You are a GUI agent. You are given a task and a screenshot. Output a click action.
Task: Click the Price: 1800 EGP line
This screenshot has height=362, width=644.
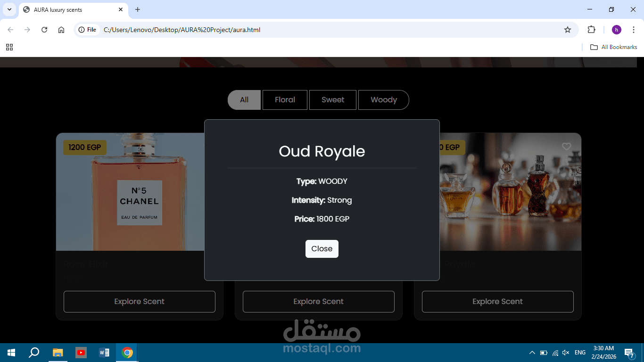pos(322,219)
